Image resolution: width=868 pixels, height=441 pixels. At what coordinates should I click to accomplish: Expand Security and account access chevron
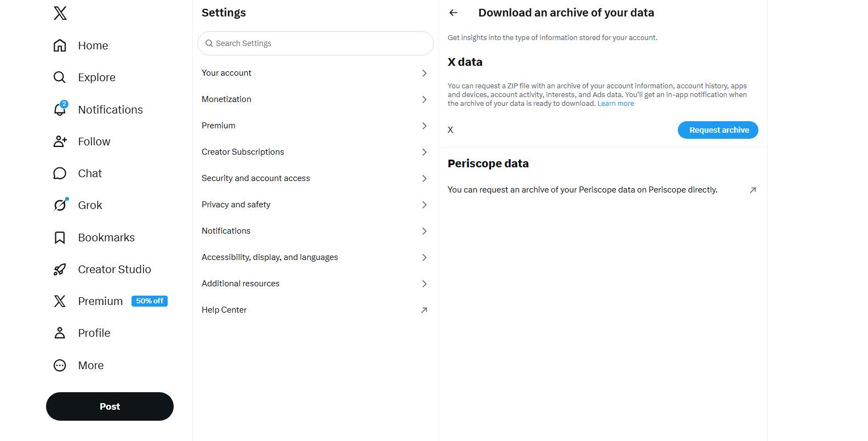pyautogui.click(x=424, y=178)
